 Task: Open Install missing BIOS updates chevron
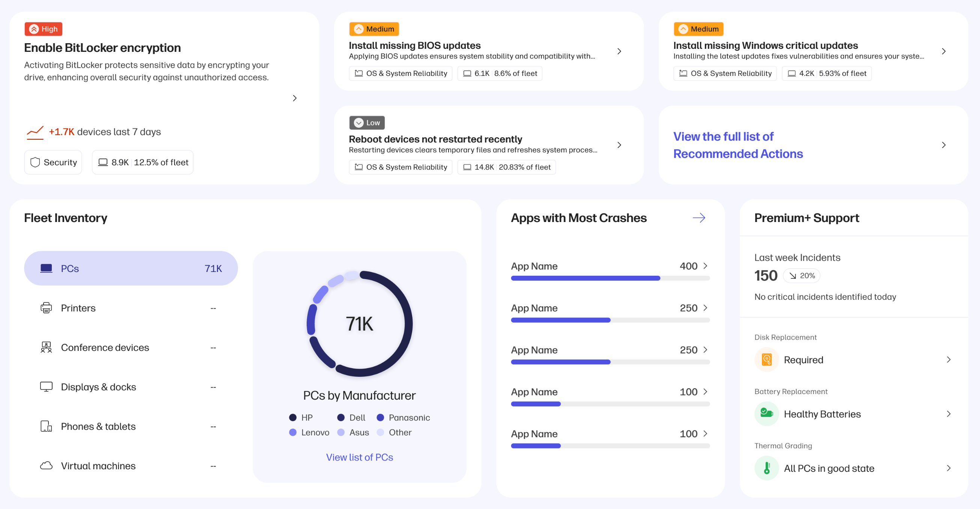coord(619,51)
